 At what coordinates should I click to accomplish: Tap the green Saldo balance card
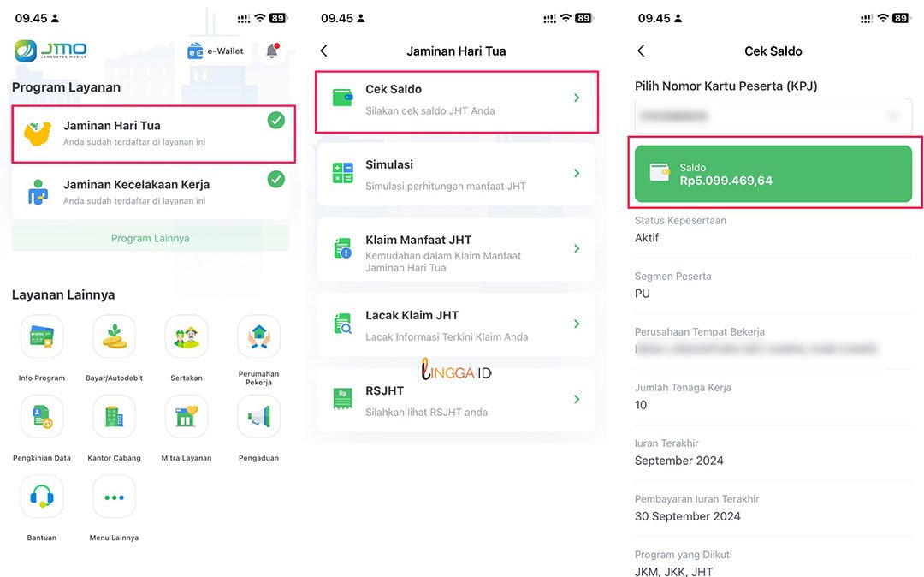(x=773, y=174)
